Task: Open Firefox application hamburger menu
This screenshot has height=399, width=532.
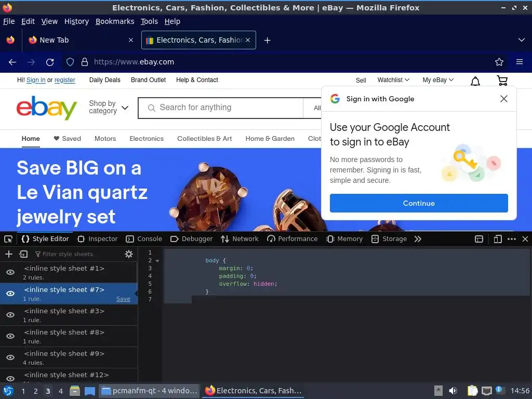Action: (520, 62)
